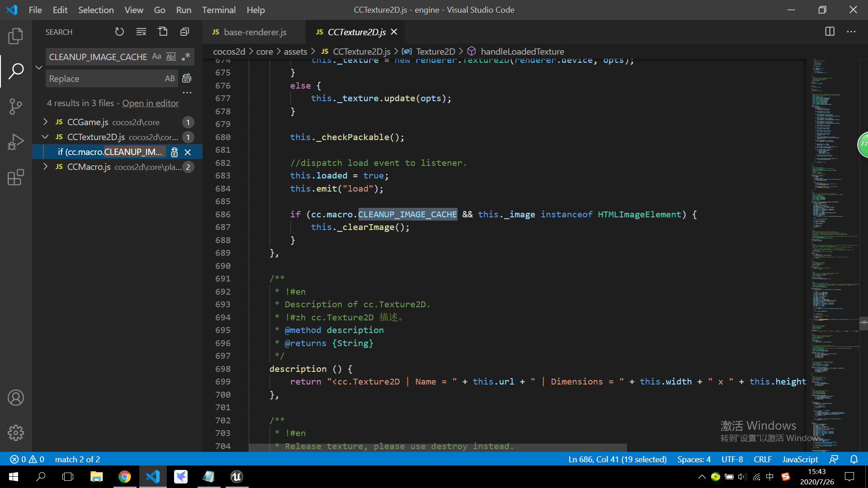Switch to the base-renderer.js tab
The width and height of the screenshot is (868, 488).
[x=255, y=32]
